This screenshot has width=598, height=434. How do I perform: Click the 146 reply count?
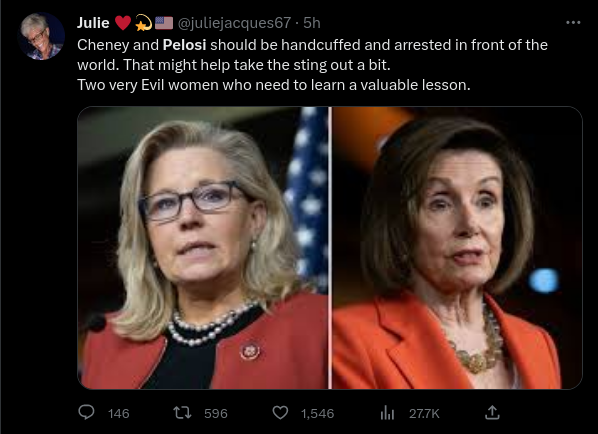pos(119,413)
